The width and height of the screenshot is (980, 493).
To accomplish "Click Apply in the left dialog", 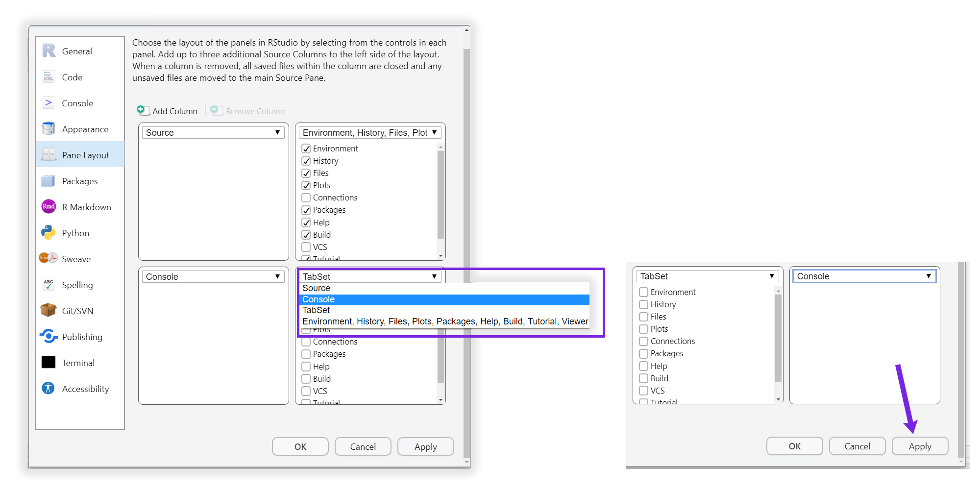I will (426, 446).
